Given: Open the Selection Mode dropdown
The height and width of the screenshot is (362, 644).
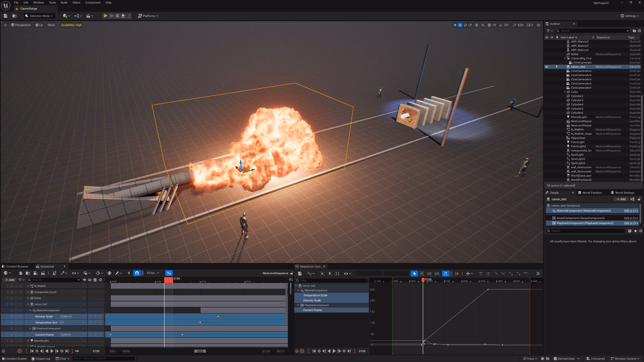Looking at the screenshot, I should 39,16.
